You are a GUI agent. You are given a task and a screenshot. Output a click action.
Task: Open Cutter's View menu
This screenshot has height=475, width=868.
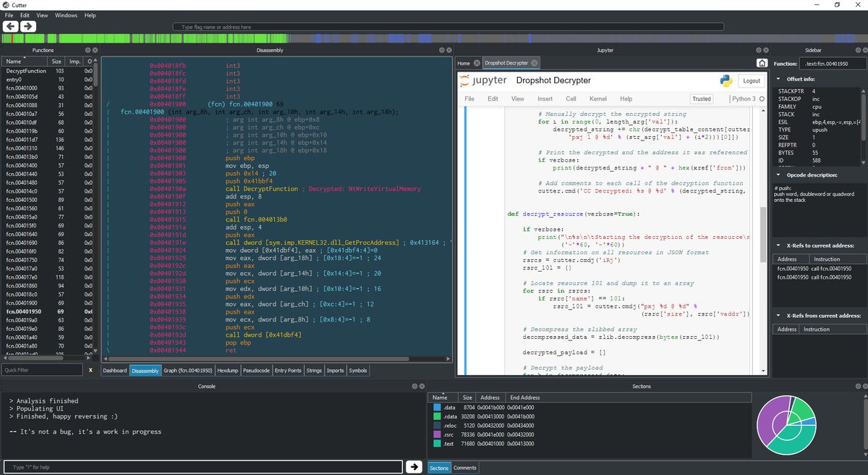click(43, 14)
